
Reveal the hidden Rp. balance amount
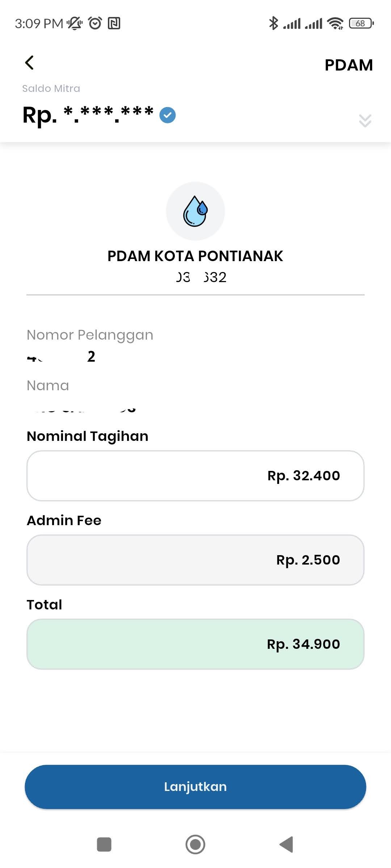pos(88,115)
